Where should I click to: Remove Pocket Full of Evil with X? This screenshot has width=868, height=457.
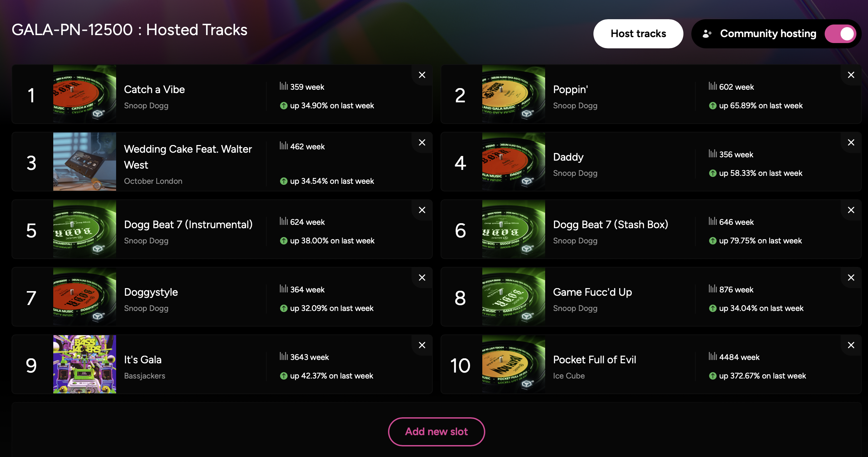851,345
